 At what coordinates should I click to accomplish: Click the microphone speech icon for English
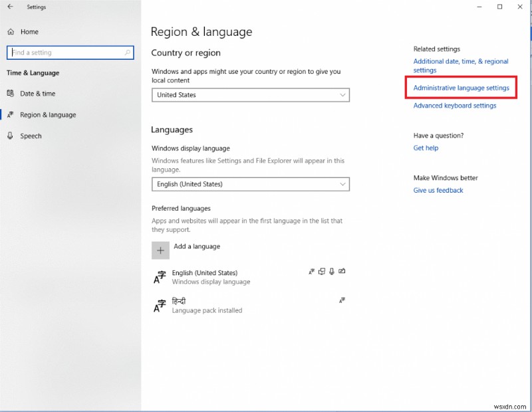[332, 271]
